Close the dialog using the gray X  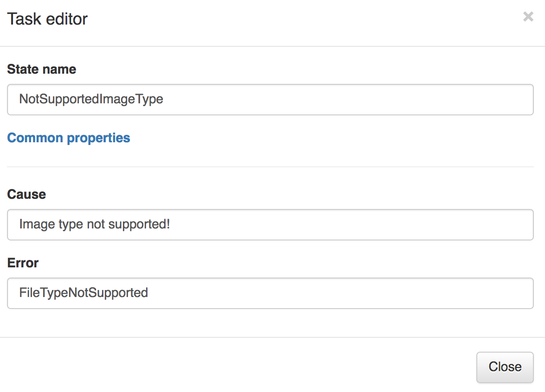tap(528, 16)
